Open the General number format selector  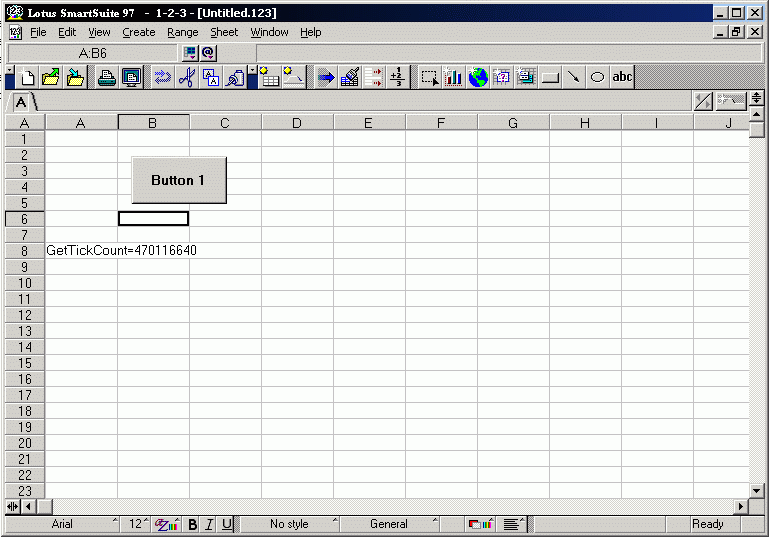[x=390, y=524]
